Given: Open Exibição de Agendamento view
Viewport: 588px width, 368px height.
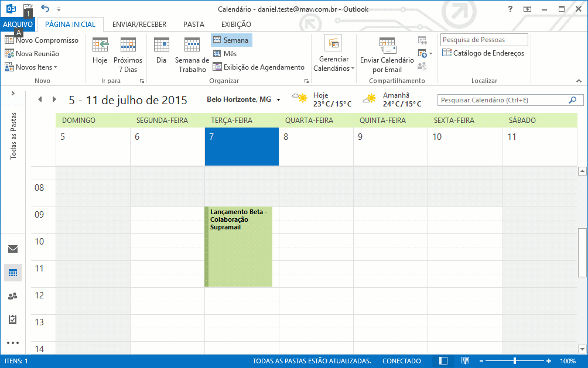Looking at the screenshot, I should coord(259,67).
